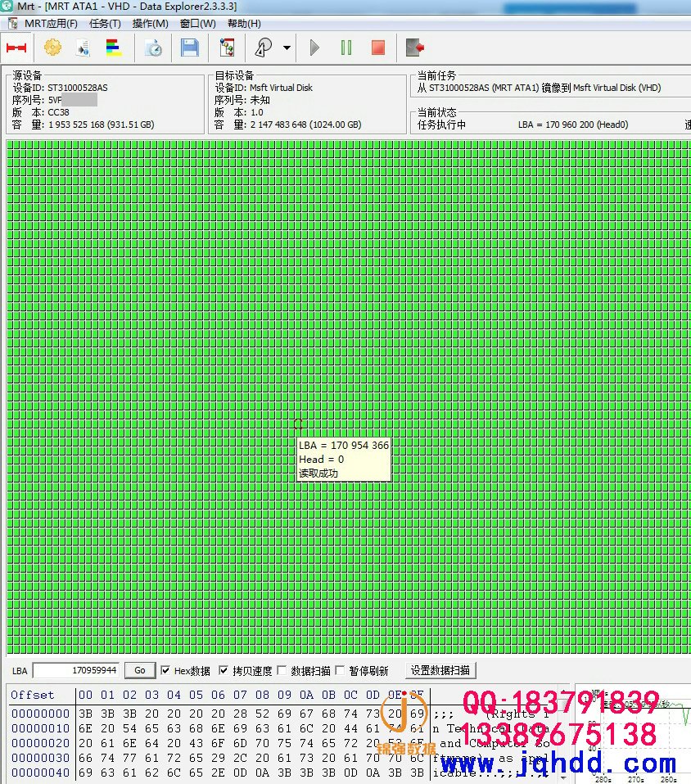Click the Offset column header
The height and width of the screenshot is (784, 691).
(33, 695)
